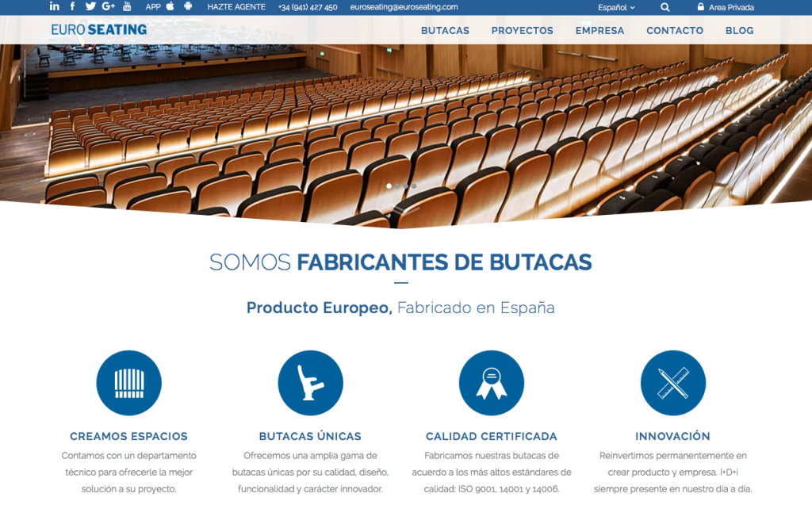Click the Apple app download icon
The height and width of the screenshot is (528, 812).
(x=170, y=7)
